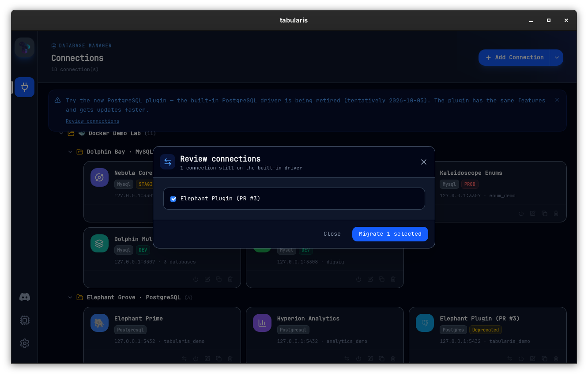Image resolution: width=588 pixels, height=376 pixels.
Task: Connect Kaleidoscope Enums using its power icon
Action: point(521,213)
